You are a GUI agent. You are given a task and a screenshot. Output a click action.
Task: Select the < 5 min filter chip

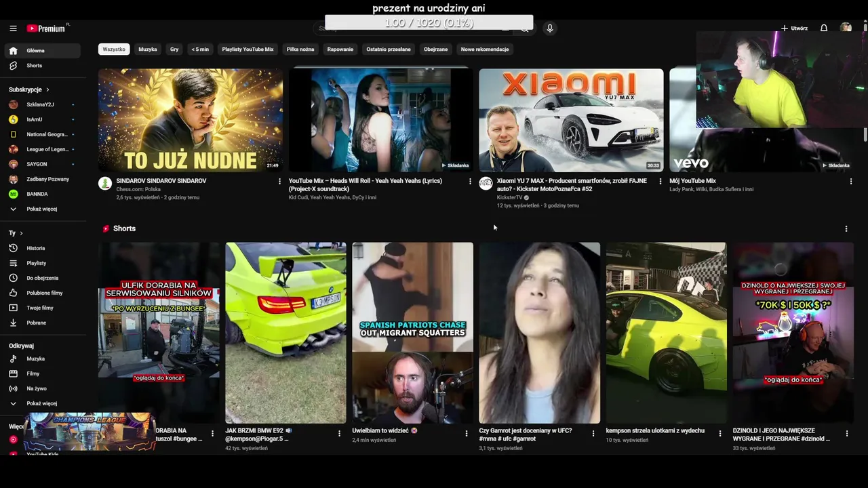200,49
